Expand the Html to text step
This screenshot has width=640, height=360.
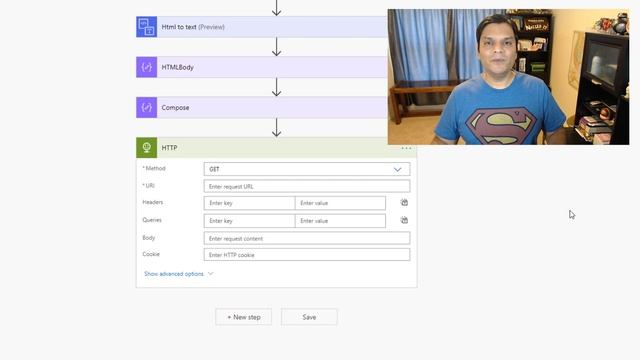(262, 27)
